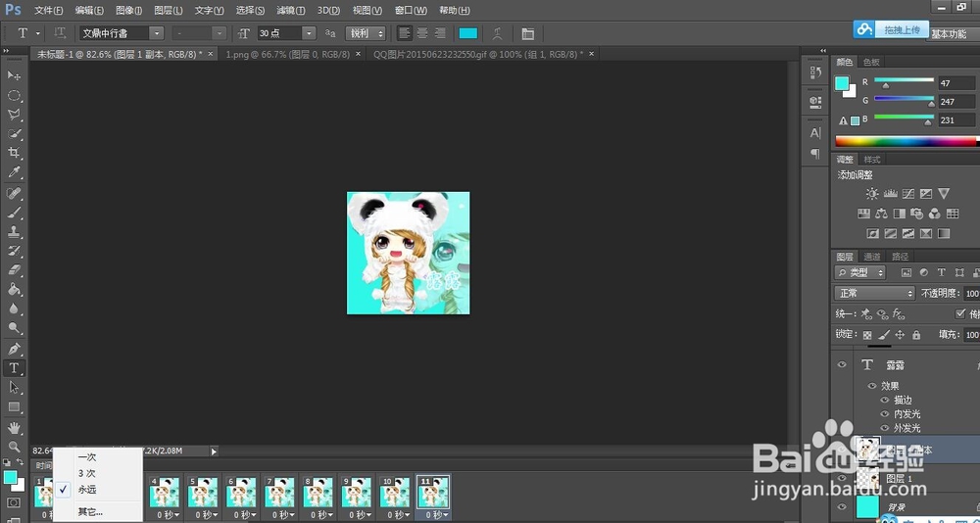Hide the 图层 1 layer
Screen dimensions: 980x523
click(842, 478)
